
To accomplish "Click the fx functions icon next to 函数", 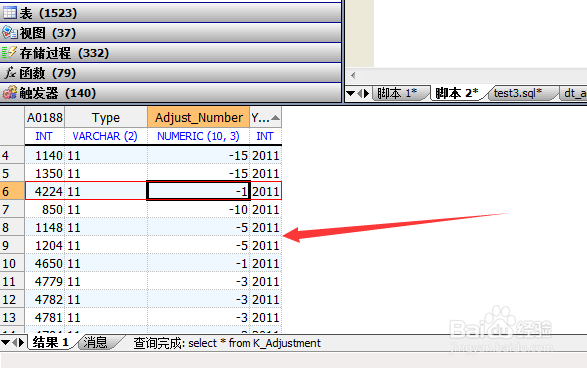I will (x=9, y=73).
